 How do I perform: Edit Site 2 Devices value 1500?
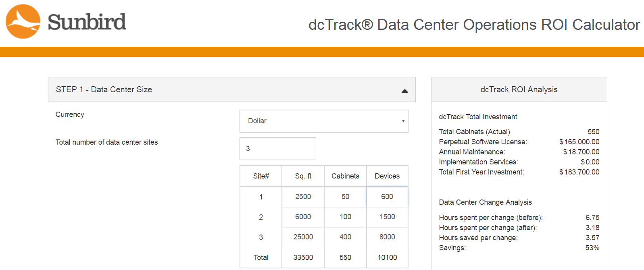pyautogui.click(x=387, y=217)
